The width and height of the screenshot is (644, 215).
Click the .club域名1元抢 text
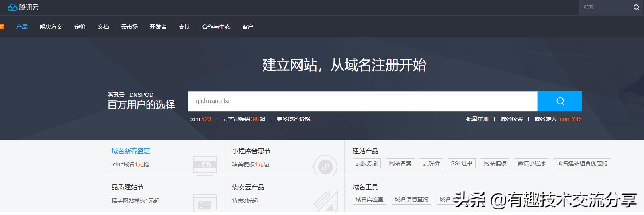click(130, 164)
